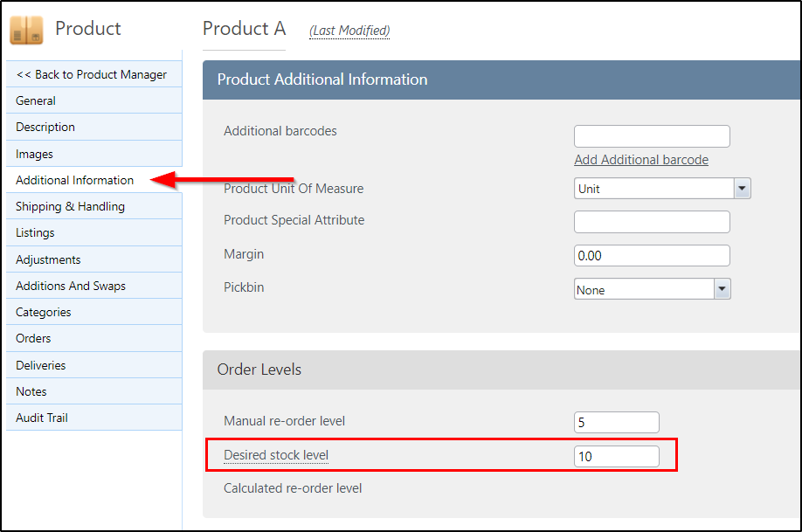The height and width of the screenshot is (532, 802).
Task: Click the Add Additional barcode link
Action: 641,160
